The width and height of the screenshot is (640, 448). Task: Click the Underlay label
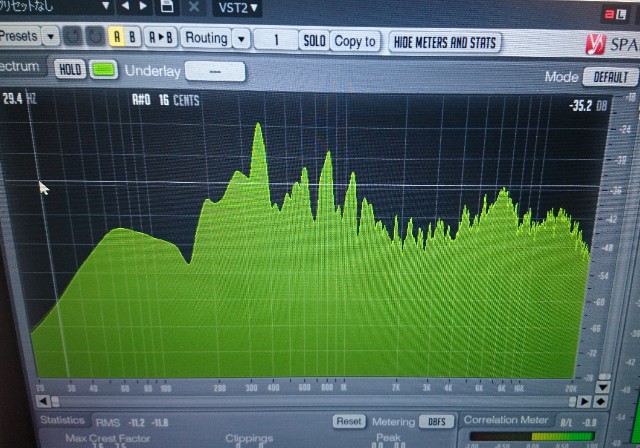(153, 71)
